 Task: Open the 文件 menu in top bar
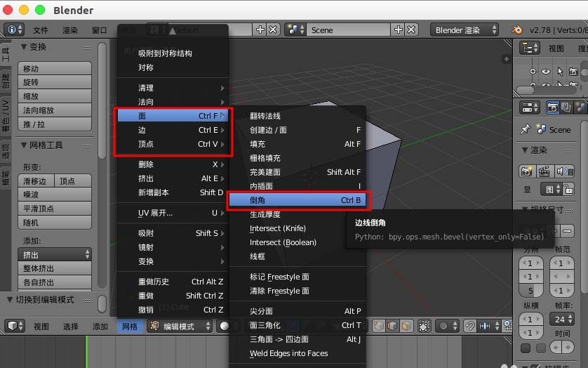pos(41,30)
